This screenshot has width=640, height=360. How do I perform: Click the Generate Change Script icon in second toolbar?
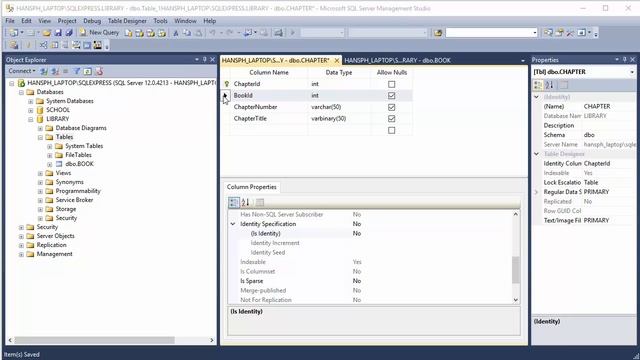click(x=13, y=45)
